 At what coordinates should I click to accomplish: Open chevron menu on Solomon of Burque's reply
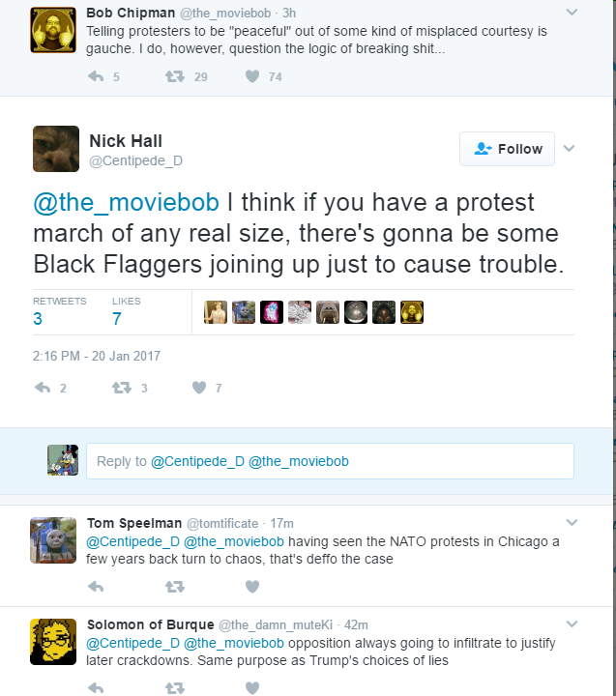pos(572,623)
